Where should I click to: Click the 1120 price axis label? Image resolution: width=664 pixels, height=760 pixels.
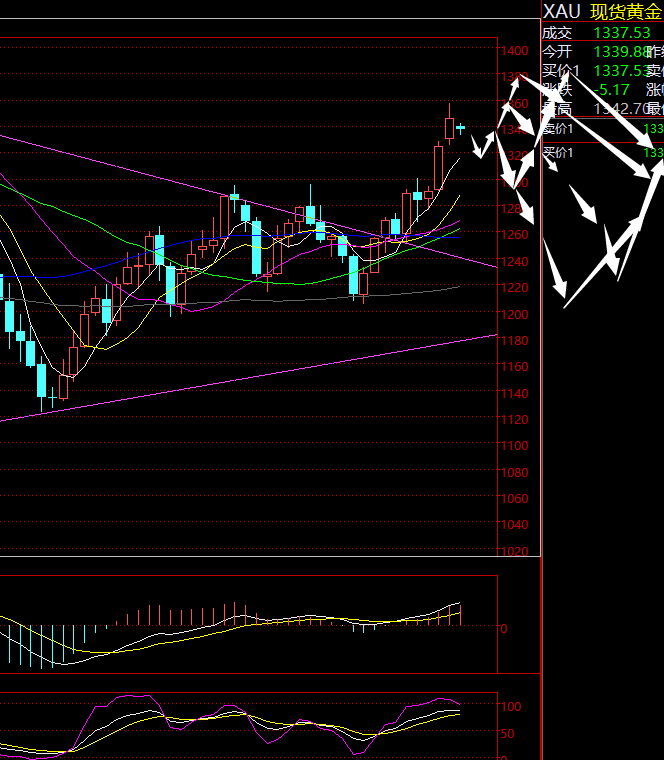514,419
